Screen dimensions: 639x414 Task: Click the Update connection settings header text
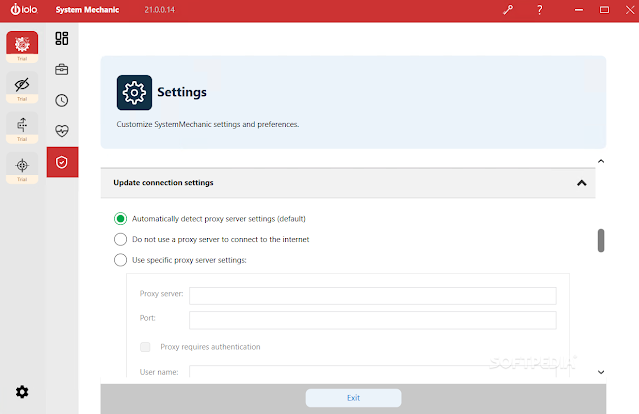(x=163, y=183)
